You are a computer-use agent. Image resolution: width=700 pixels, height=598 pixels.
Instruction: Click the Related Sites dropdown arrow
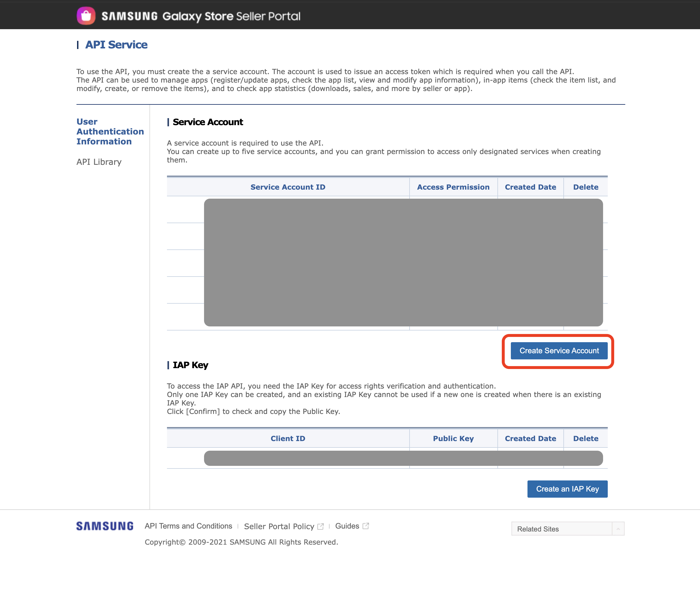(x=618, y=529)
